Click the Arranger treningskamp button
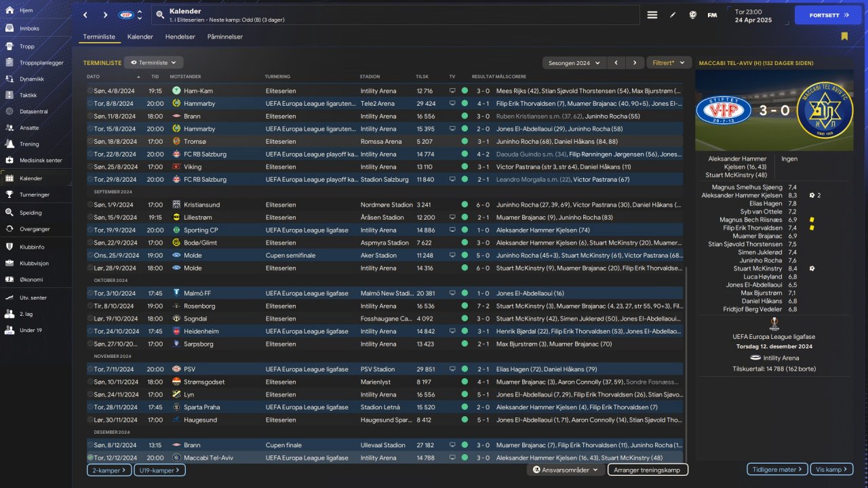Viewport: 868px width, 488px height. [648, 470]
